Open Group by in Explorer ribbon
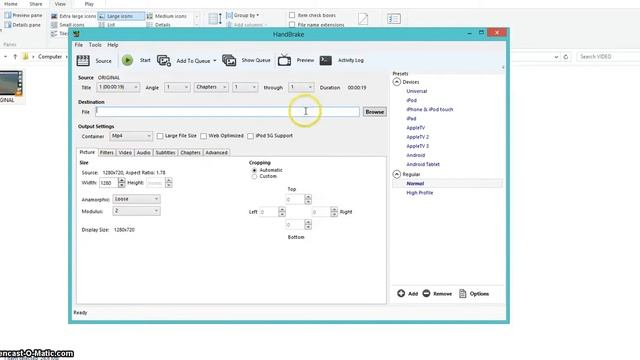640x360 pixels. tap(242, 15)
